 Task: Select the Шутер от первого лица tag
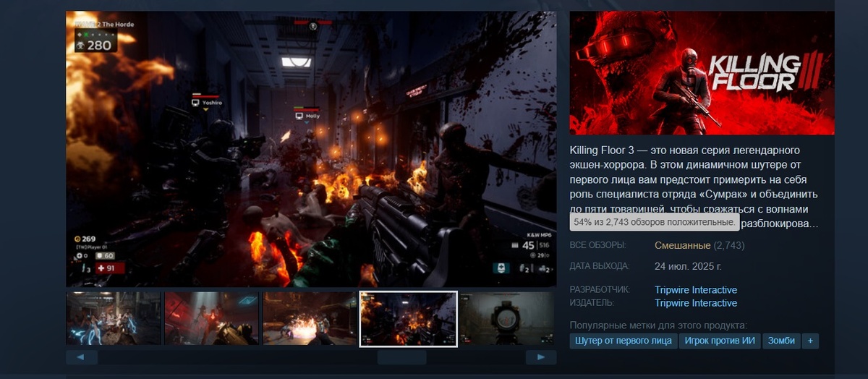[623, 341]
